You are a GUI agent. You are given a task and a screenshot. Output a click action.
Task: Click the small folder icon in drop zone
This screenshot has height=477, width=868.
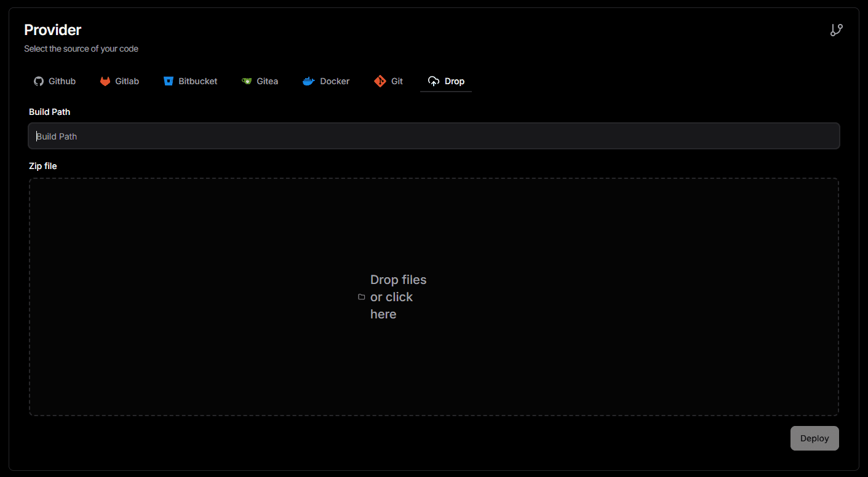click(x=362, y=297)
